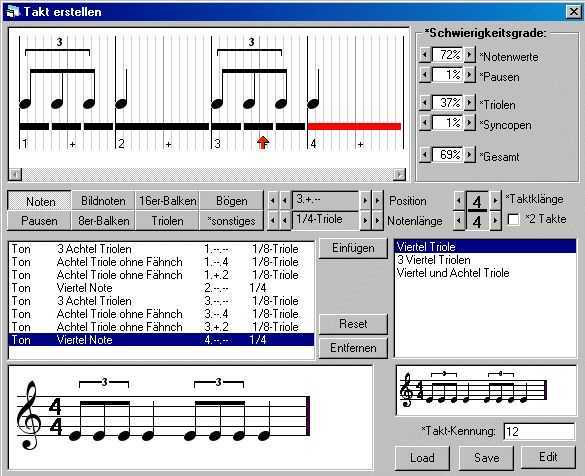585x476 pixels.
Task: Increase the Notenwerte difficulty percentage
Action: coord(470,54)
